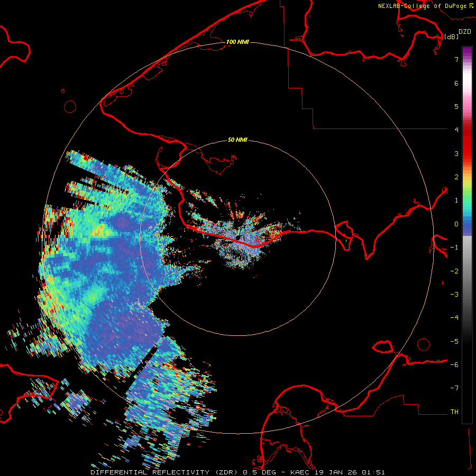
Task: Click the 100 NMI range ring label
Action: 237,42
